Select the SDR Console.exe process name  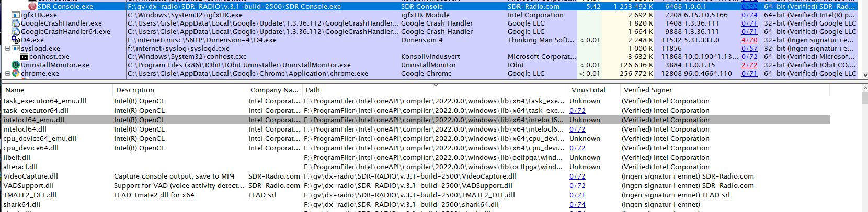click(65, 7)
